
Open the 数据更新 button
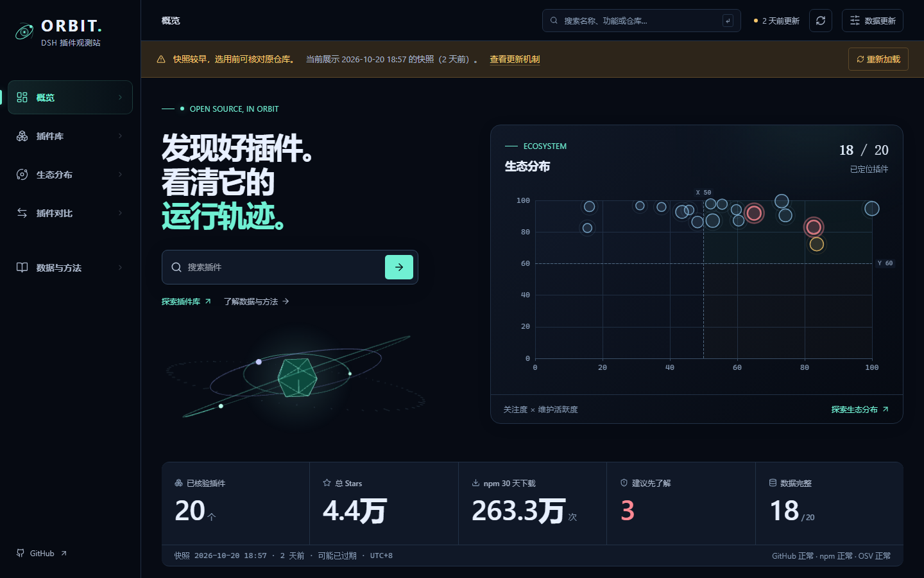pos(873,21)
